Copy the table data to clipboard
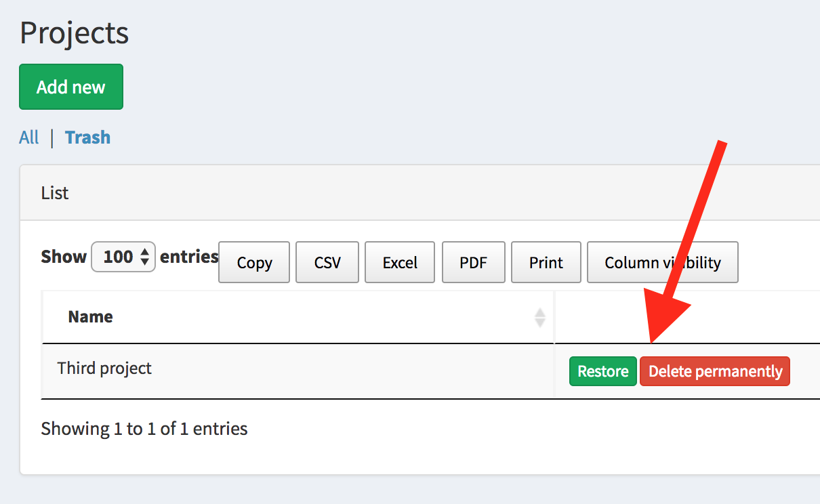 click(253, 262)
